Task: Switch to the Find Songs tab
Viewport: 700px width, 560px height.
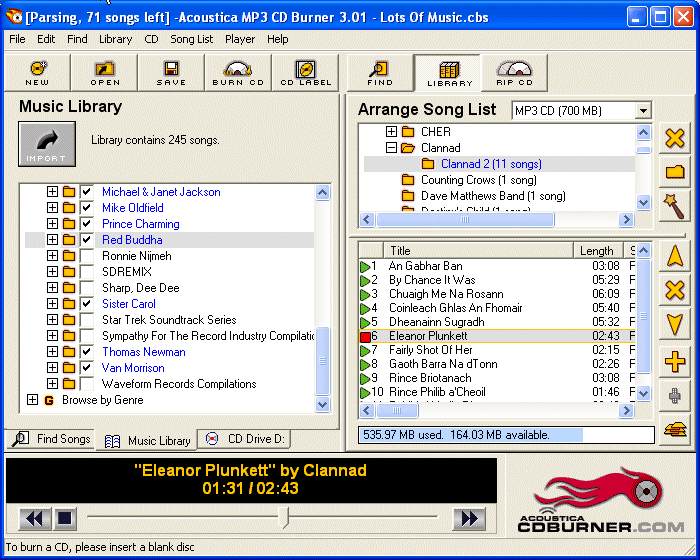Action: (x=51, y=439)
